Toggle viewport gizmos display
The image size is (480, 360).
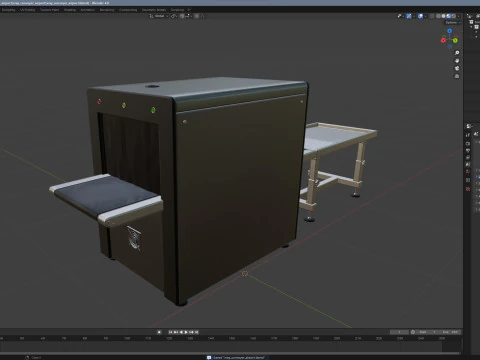[409, 16]
